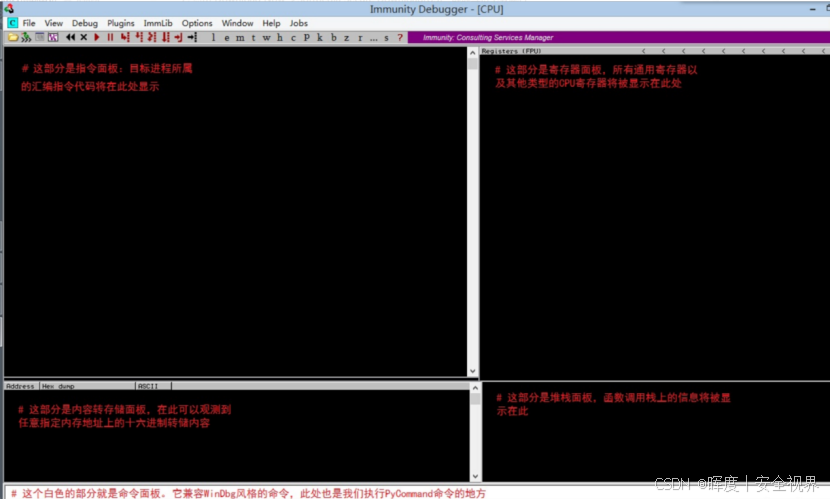831x500 pixels.
Task: Click the black Go to address arrow icon
Action: tap(192, 37)
